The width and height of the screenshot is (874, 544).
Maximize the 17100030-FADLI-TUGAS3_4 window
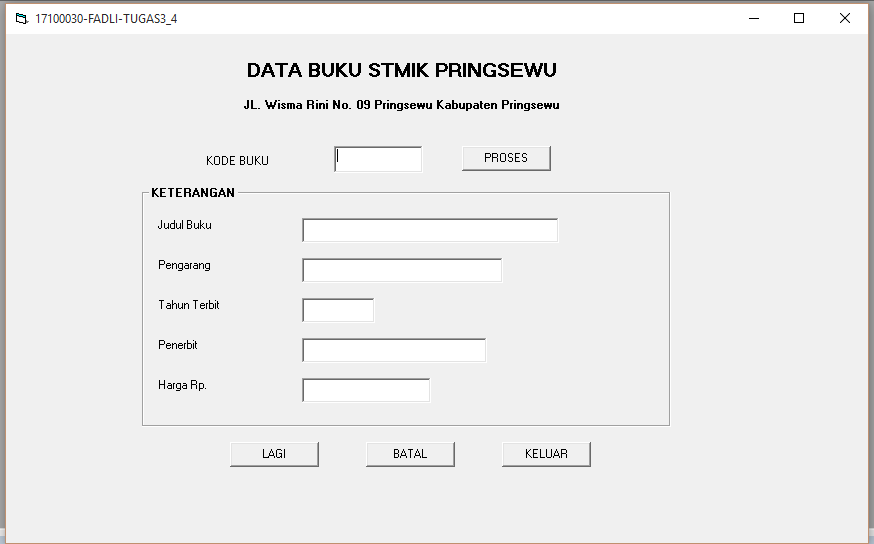pos(799,18)
